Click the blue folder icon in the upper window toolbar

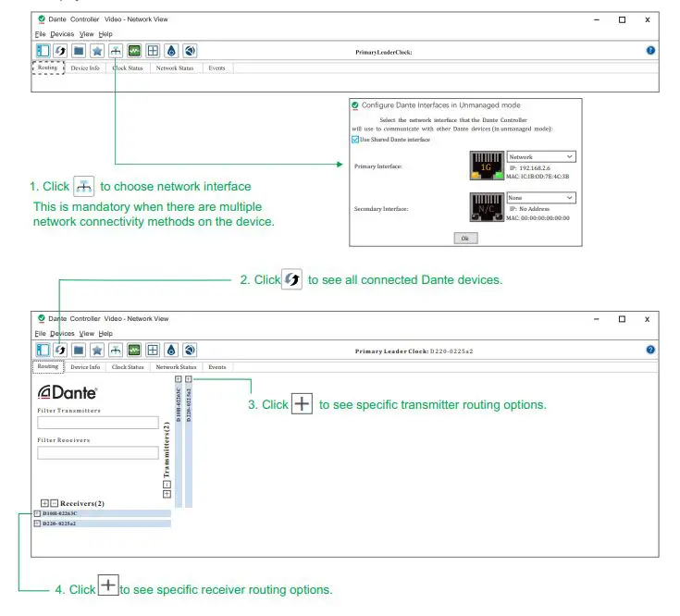pos(79,51)
